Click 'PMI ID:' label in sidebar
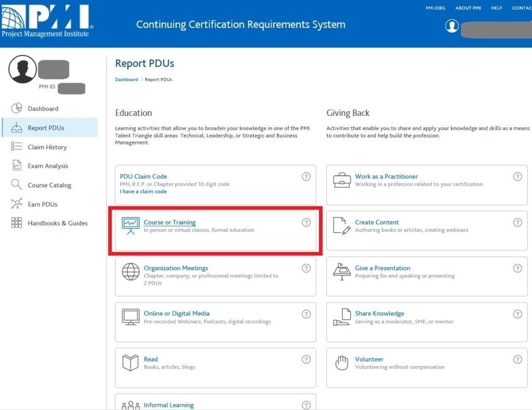Screen dimensions: 532x410 [x=47, y=87]
